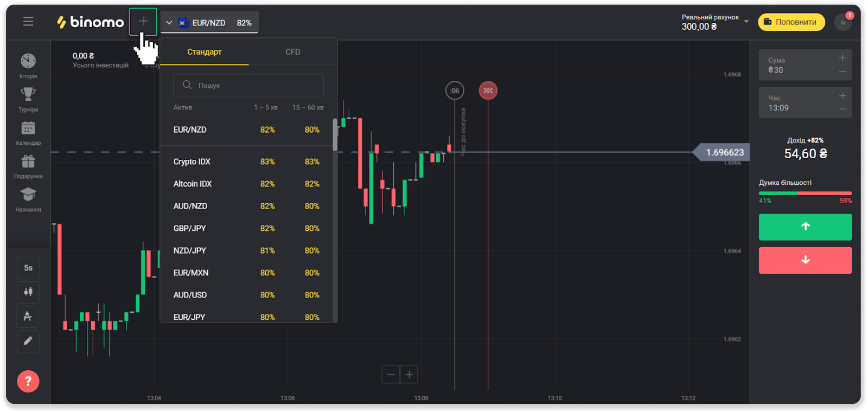Click the red help question mark button
The width and height of the screenshot is (868, 413).
point(28,381)
